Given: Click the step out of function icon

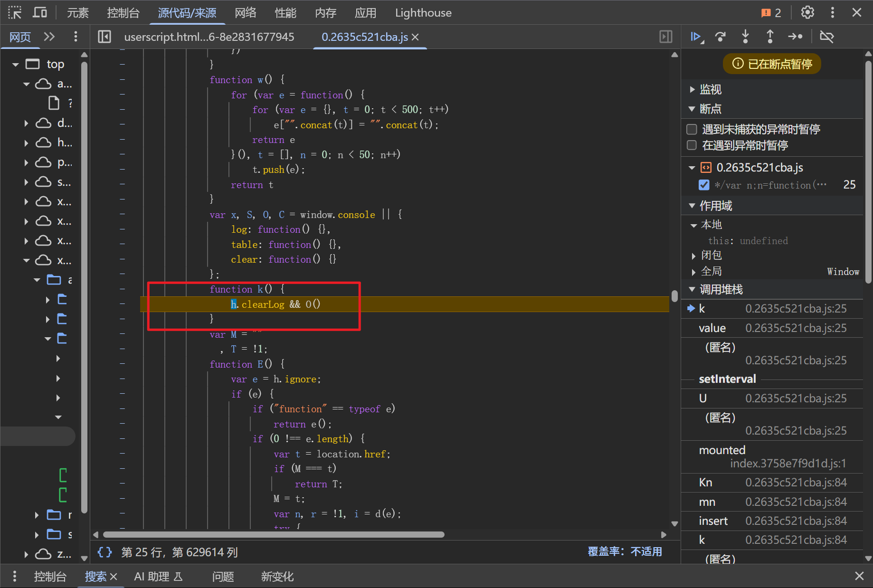Looking at the screenshot, I should point(770,37).
